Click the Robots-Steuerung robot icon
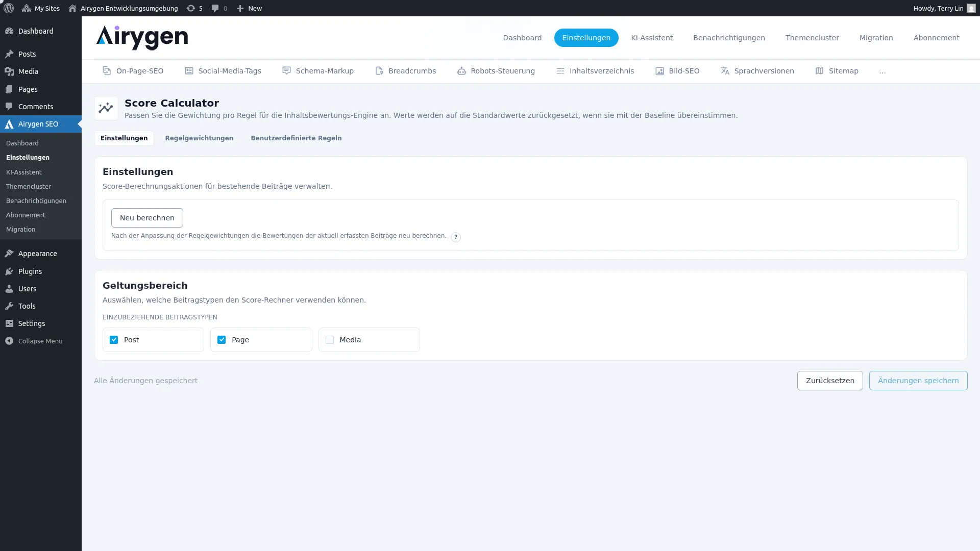This screenshot has height=551, width=980. [461, 71]
